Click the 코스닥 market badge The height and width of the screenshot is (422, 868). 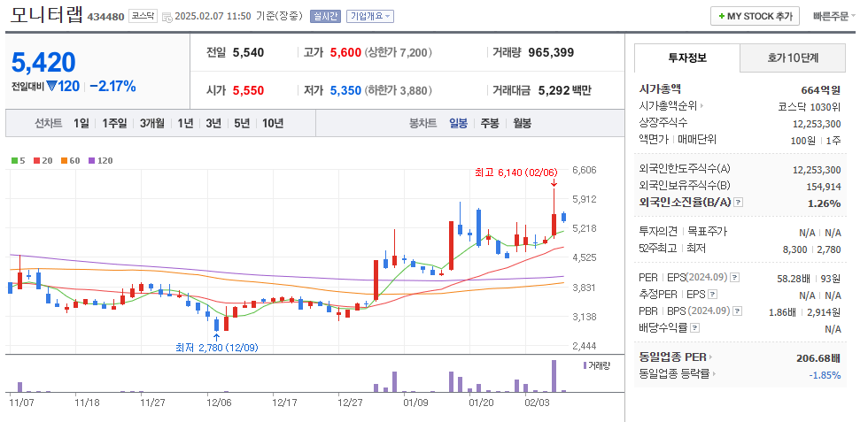[x=143, y=16]
